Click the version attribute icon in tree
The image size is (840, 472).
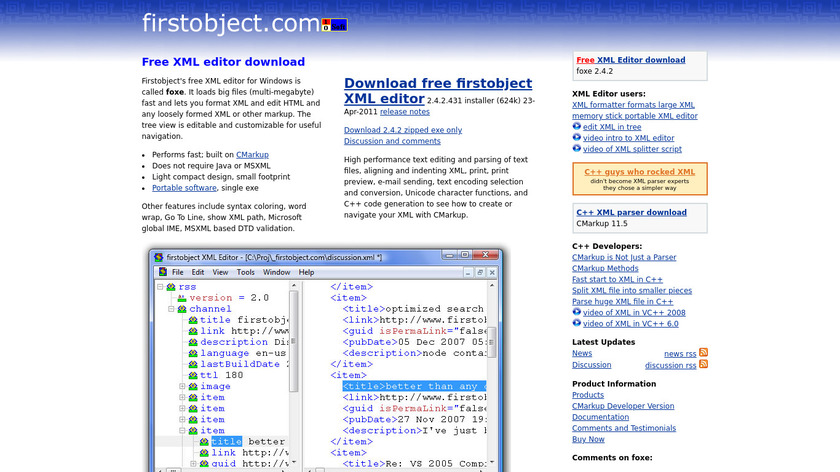pyautogui.click(x=182, y=298)
